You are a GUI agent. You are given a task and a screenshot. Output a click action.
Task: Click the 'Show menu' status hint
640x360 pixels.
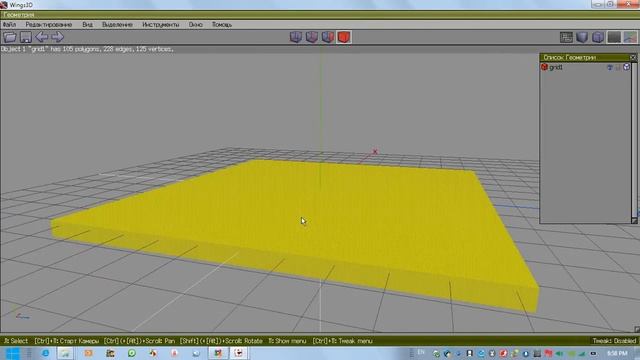pyautogui.click(x=287, y=341)
